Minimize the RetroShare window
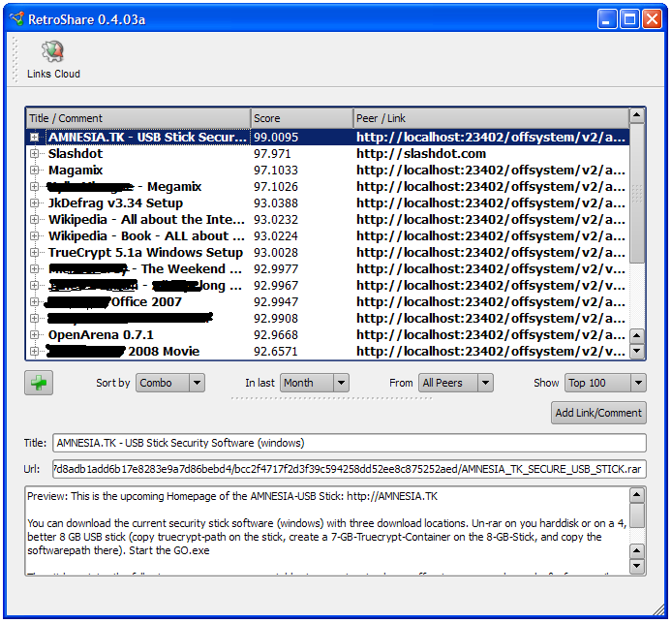The image size is (672, 623). point(606,19)
